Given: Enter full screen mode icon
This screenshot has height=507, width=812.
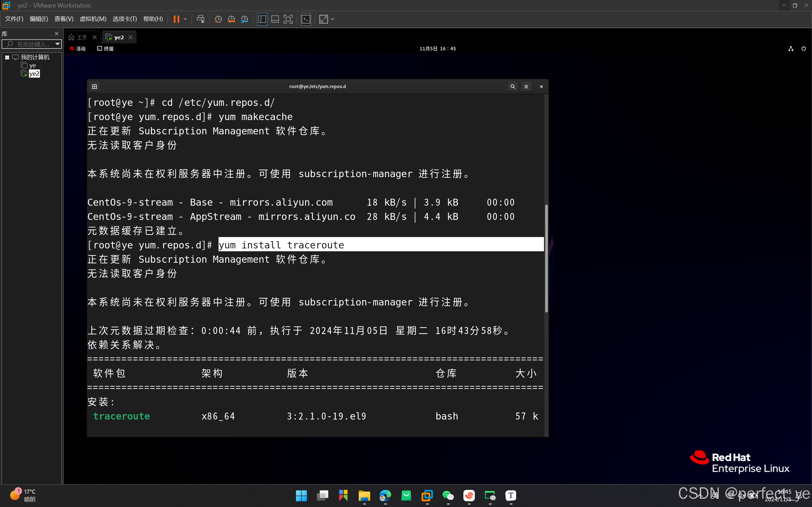Looking at the screenshot, I should [x=288, y=19].
